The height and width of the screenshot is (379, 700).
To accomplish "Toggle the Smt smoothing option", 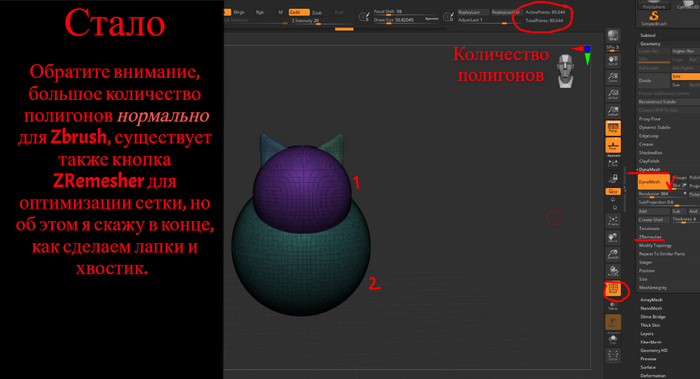I will click(685, 77).
